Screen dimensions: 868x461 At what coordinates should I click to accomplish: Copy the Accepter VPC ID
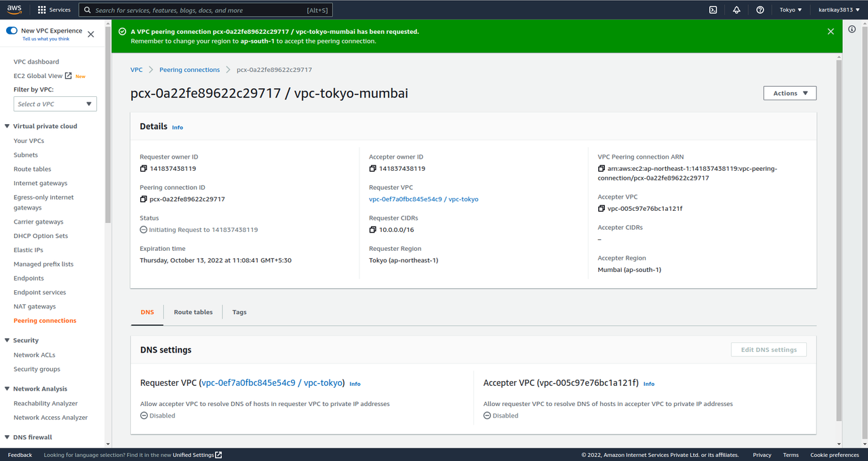pos(601,209)
